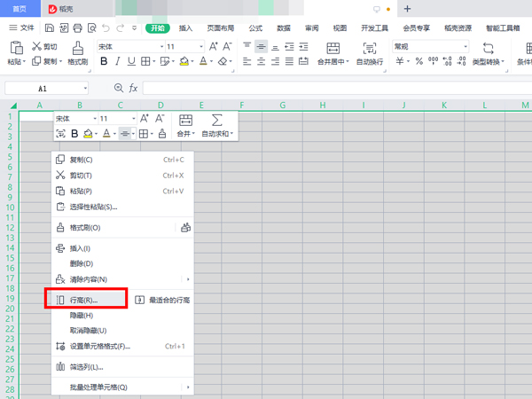This screenshot has height=399, width=532.
Task: Click the Paste clipboard icon in ribbon
Action: pos(16,48)
